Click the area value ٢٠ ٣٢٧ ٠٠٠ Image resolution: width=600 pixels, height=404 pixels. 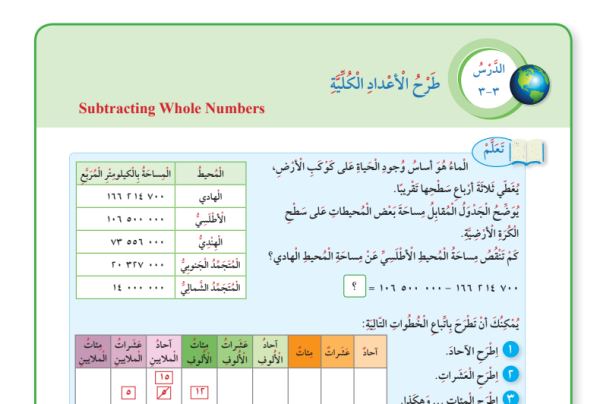coord(138,265)
